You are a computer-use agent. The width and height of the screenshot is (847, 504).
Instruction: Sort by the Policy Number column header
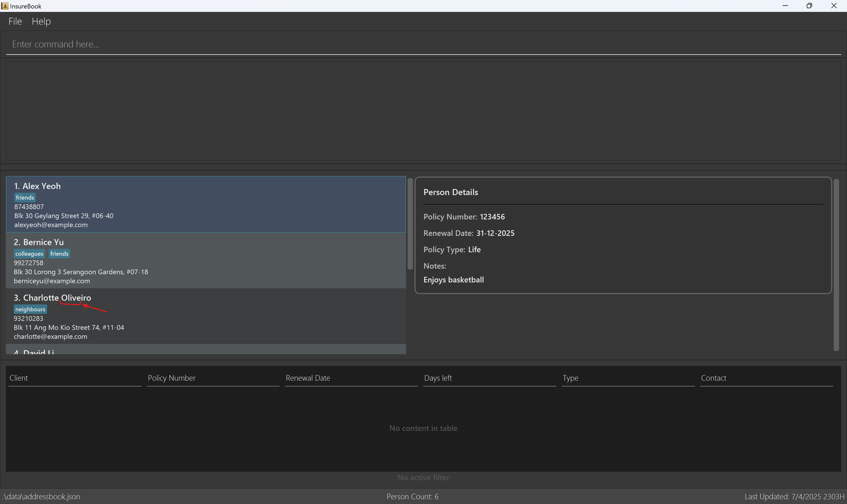pyautogui.click(x=213, y=378)
